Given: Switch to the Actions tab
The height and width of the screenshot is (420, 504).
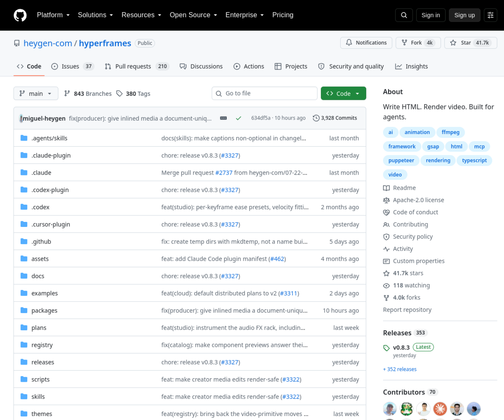Looking at the screenshot, I should 248,66.
